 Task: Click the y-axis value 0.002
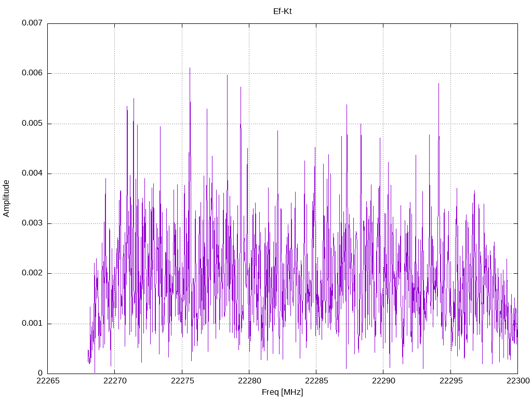click(x=32, y=273)
